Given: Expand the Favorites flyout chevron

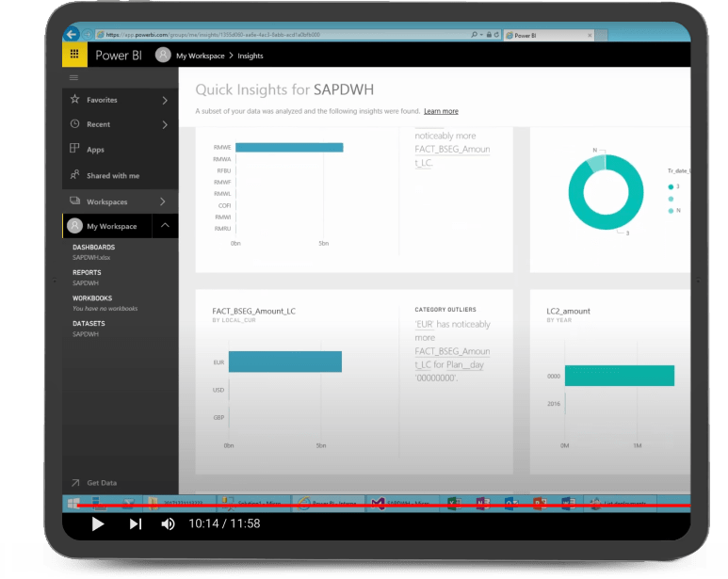Looking at the screenshot, I should click(165, 100).
